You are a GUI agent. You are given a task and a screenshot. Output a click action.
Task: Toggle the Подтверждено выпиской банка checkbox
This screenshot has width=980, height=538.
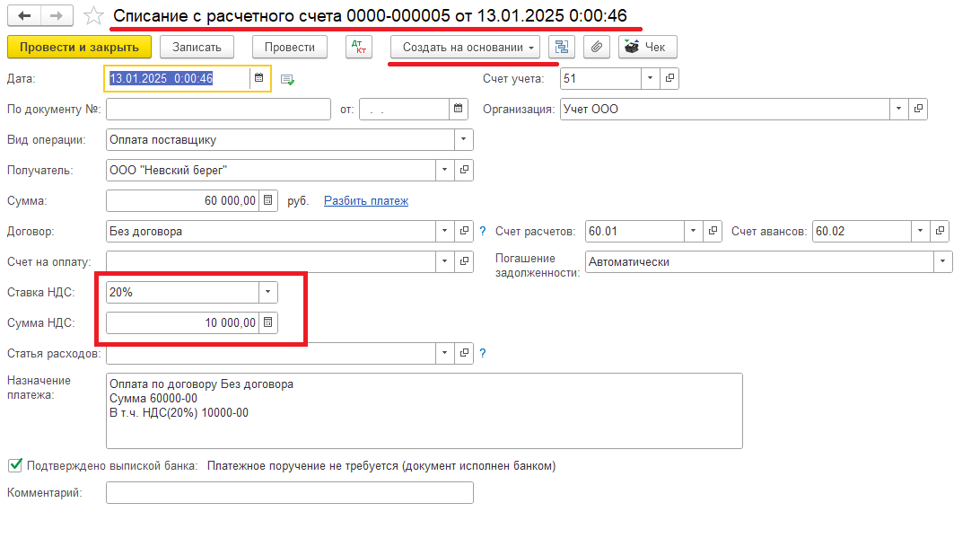point(15,465)
